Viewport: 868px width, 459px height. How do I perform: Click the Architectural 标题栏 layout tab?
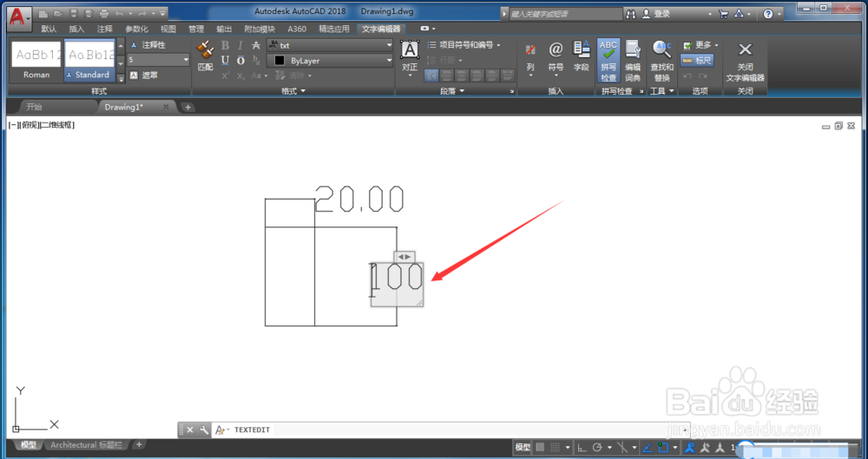pos(86,444)
